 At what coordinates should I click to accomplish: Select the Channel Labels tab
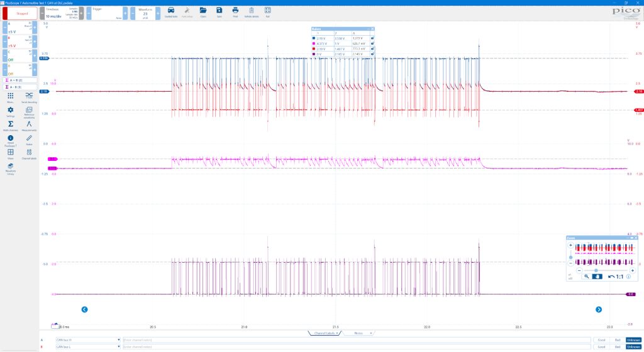point(325,333)
